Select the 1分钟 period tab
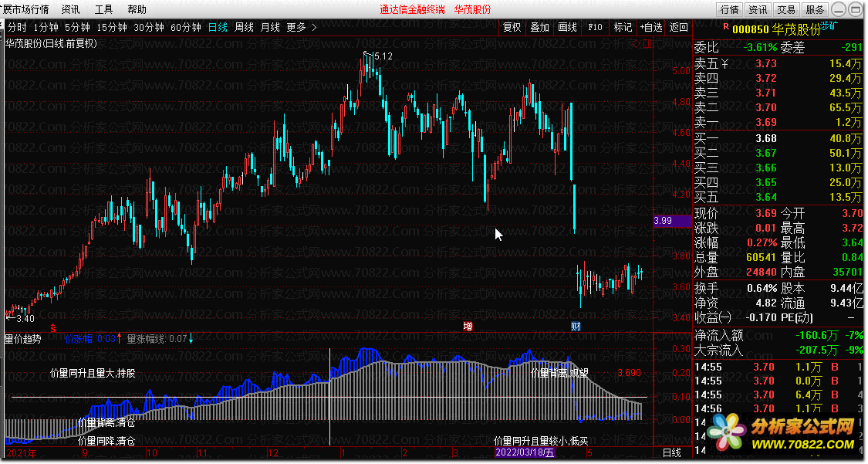The image size is (868, 464). (46, 27)
